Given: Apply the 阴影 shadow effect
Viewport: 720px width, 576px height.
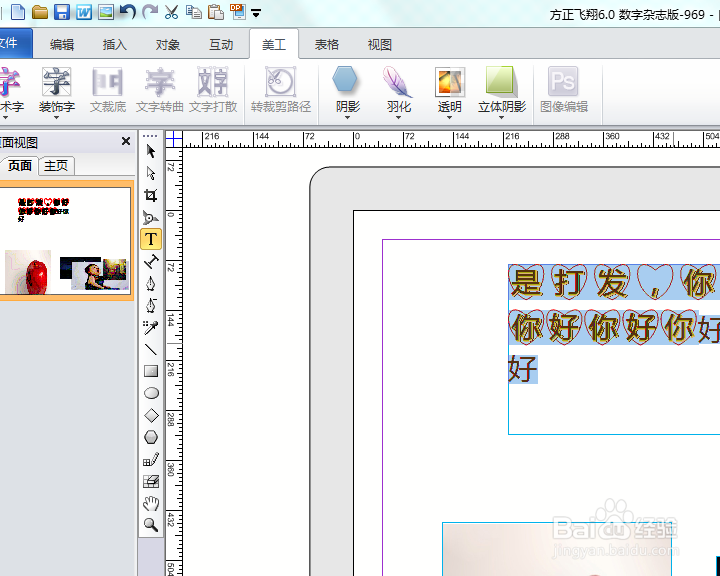Looking at the screenshot, I should (347, 90).
